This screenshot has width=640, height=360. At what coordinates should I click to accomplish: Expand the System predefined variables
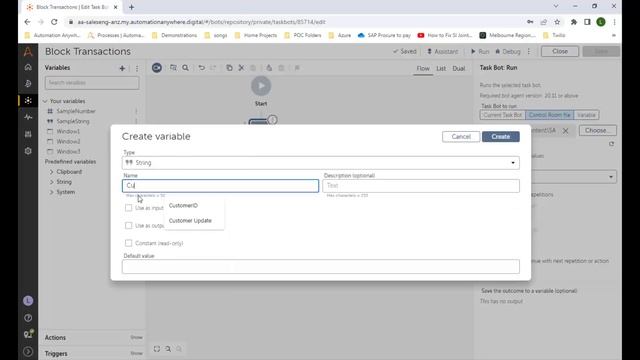(x=51, y=192)
